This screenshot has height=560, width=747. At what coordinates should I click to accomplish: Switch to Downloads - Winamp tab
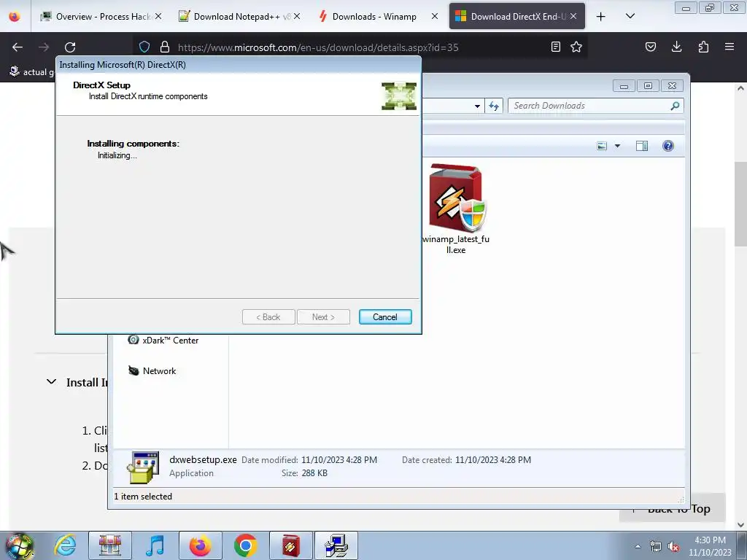click(x=374, y=17)
